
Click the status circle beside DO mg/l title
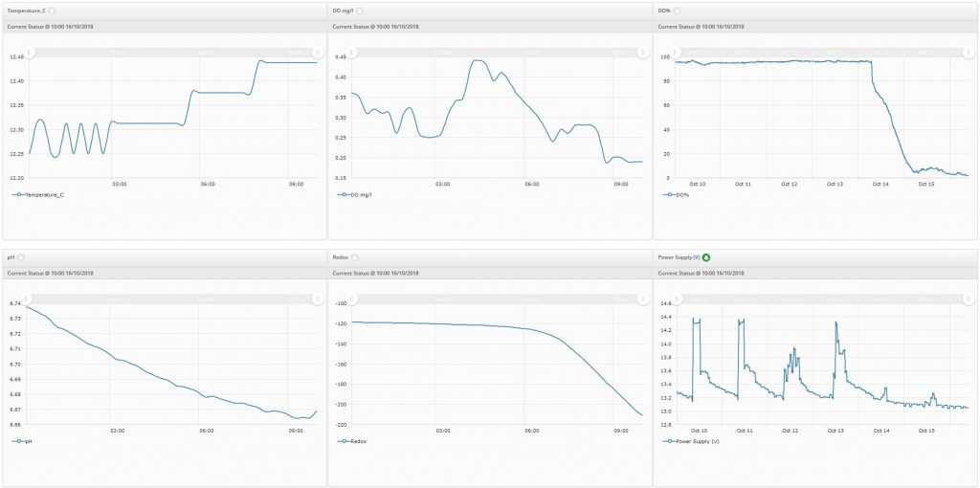(360, 11)
